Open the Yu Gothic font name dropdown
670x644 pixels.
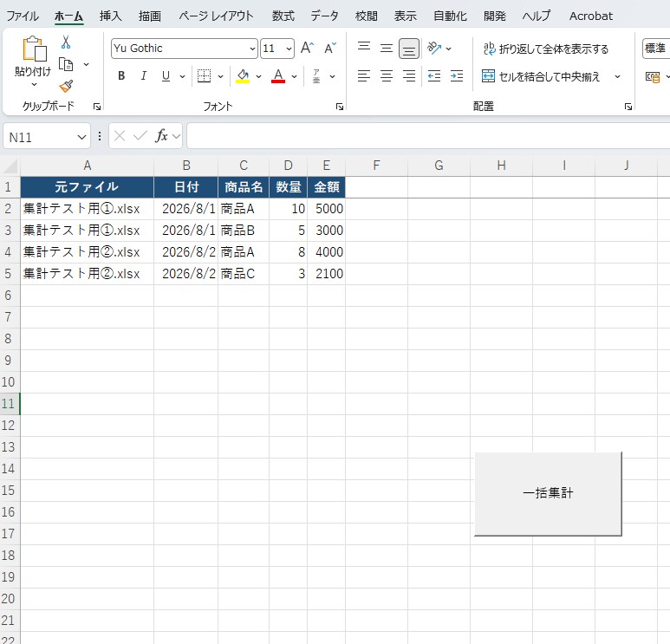(x=252, y=49)
